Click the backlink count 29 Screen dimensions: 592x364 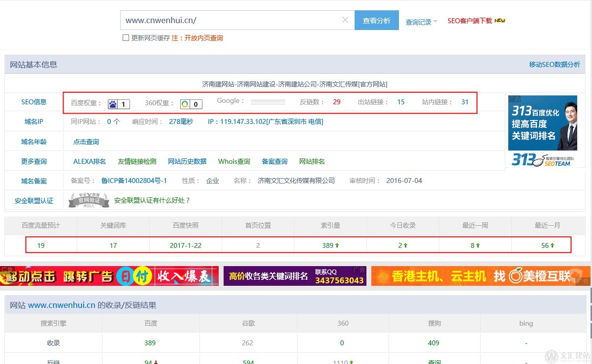[337, 102]
